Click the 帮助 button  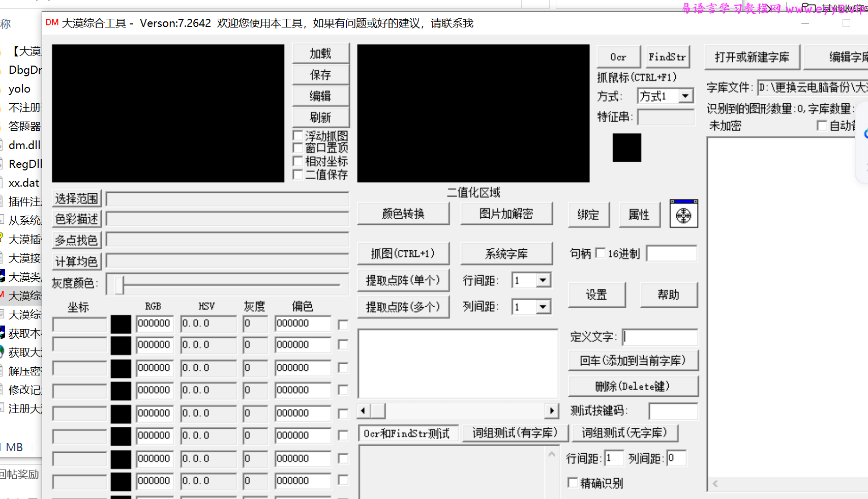669,295
